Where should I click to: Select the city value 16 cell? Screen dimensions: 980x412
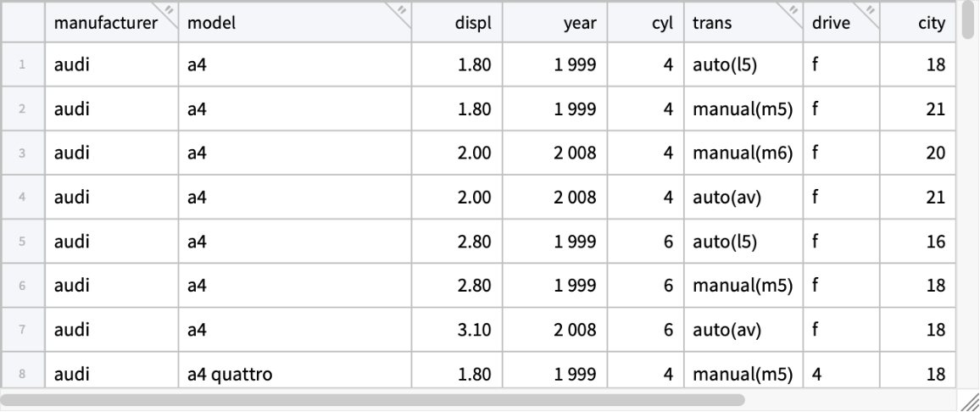(935, 241)
